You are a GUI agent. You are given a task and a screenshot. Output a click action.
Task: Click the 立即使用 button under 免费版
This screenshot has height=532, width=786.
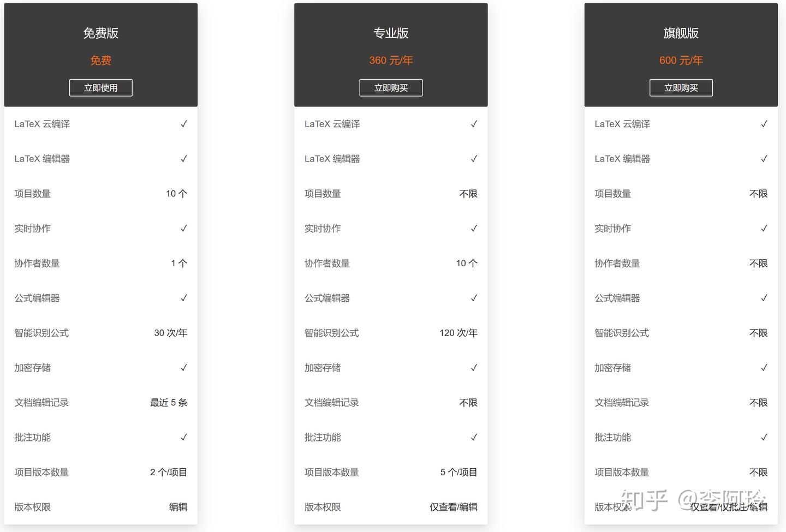pos(100,87)
